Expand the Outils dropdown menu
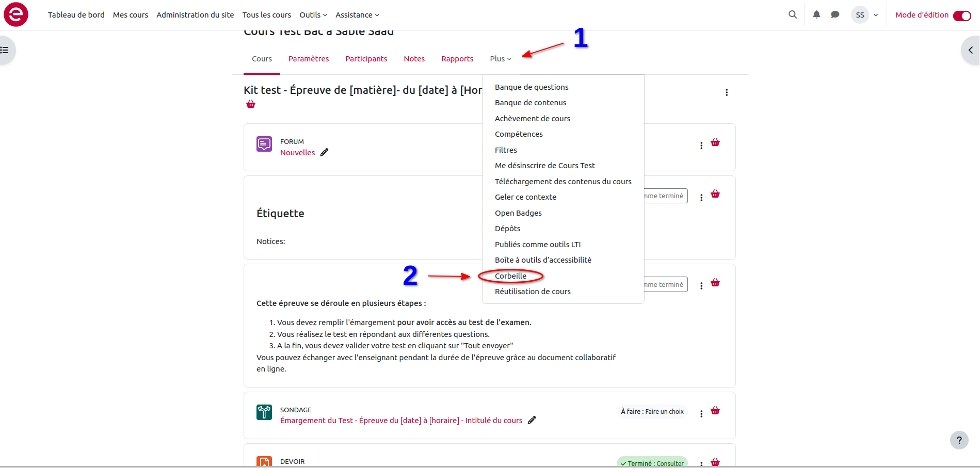 pyautogui.click(x=313, y=15)
